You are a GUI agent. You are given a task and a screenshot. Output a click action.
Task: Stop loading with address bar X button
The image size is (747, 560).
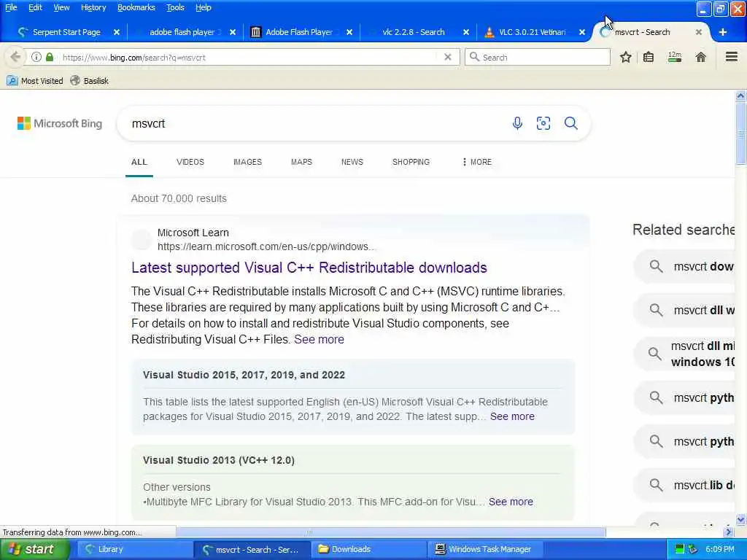(x=447, y=57)
